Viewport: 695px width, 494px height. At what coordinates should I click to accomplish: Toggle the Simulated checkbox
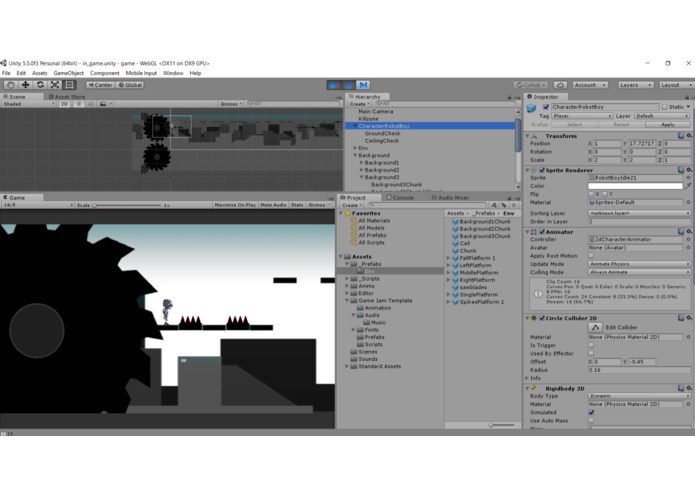pyautogui.click(x=591, y=412)
